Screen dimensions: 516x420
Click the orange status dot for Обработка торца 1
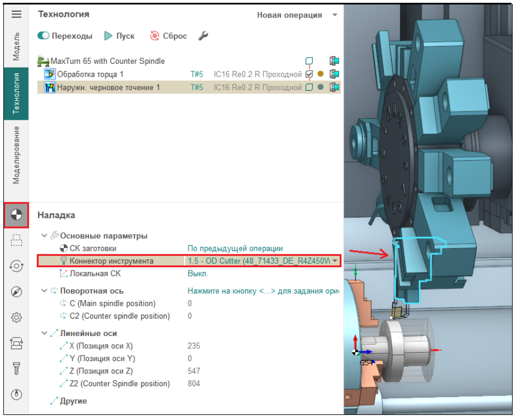[x=320, y=74]
